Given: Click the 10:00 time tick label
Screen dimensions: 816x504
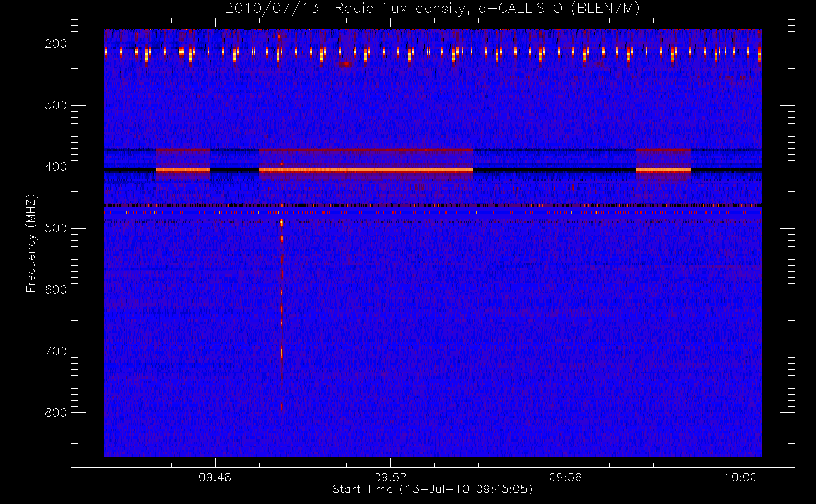Looking at the screenshot, I should (741, 477).
